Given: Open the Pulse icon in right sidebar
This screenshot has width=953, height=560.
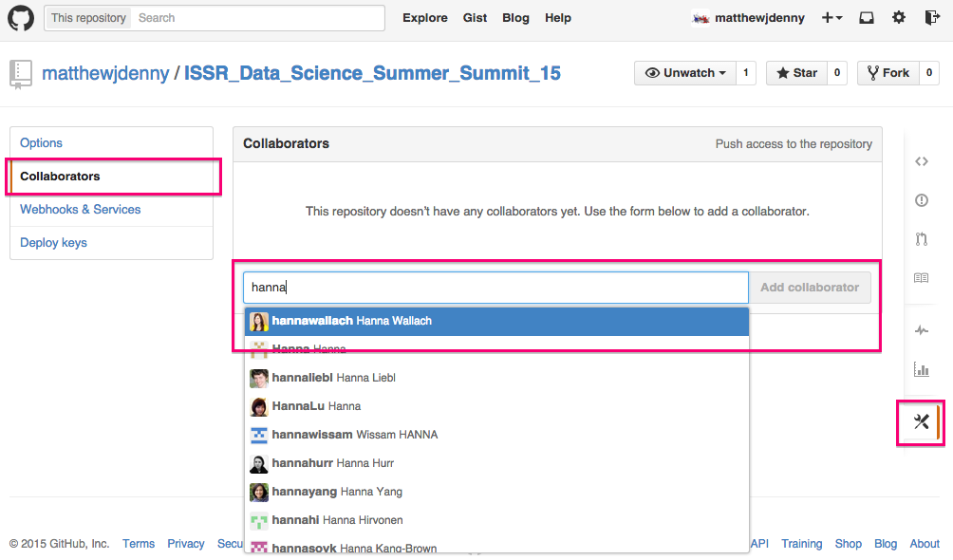Looking at the screenshot, I should (922, 330).
